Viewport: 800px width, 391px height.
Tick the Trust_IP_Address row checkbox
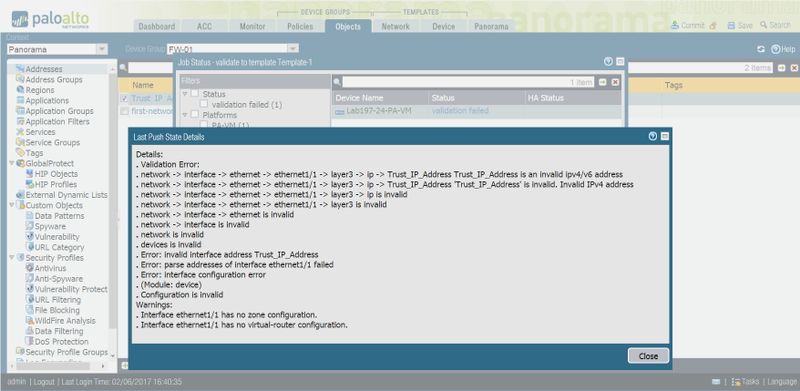pos(124,99)
